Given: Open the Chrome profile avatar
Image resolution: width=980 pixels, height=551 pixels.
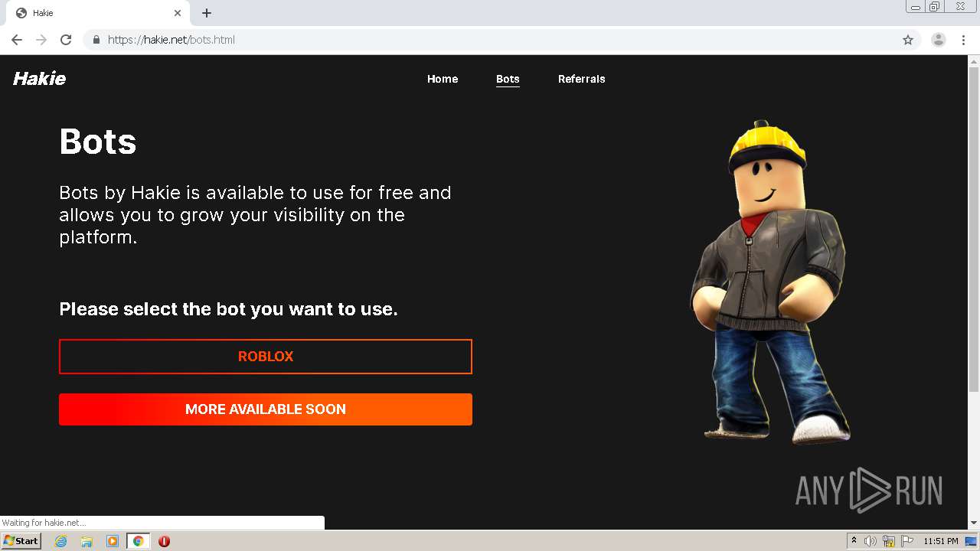Looking at the screenshot, I should [938, 40].
